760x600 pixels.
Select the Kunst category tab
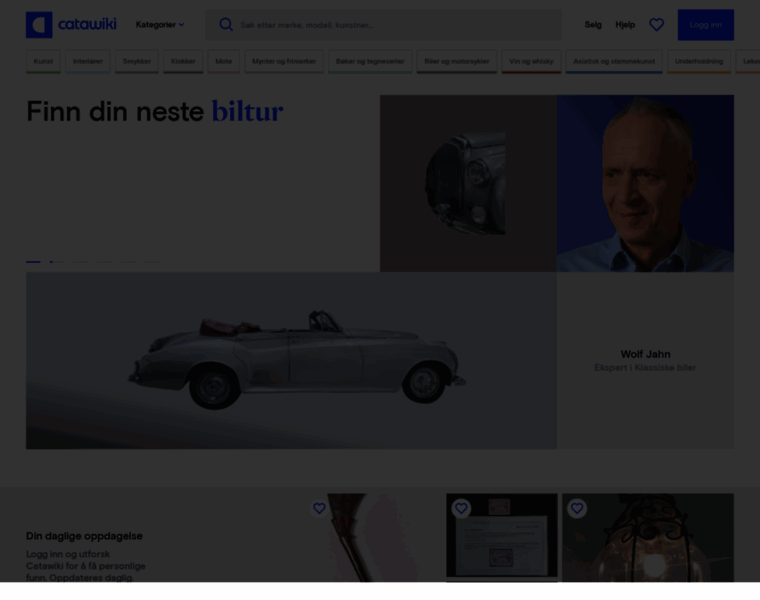43,62
